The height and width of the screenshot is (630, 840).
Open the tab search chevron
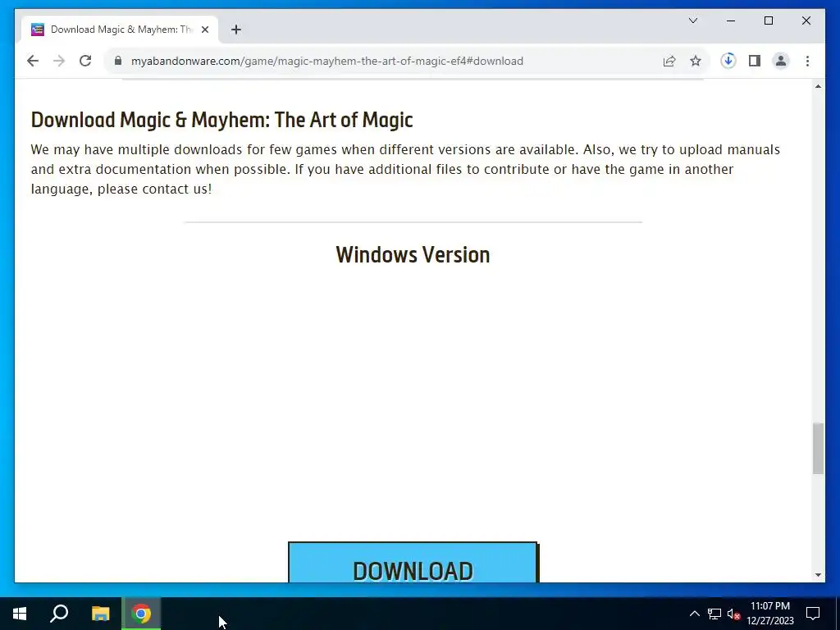tap(693, 21)
